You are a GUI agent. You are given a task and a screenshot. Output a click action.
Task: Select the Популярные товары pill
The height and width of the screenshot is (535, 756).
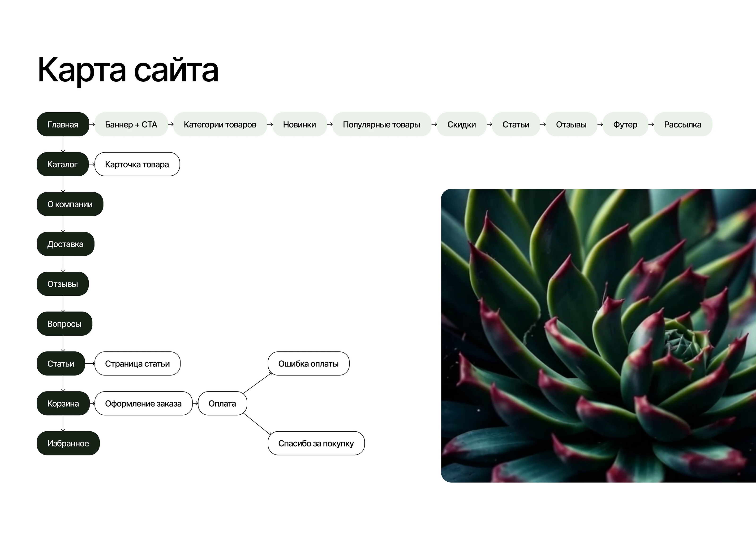382,125
